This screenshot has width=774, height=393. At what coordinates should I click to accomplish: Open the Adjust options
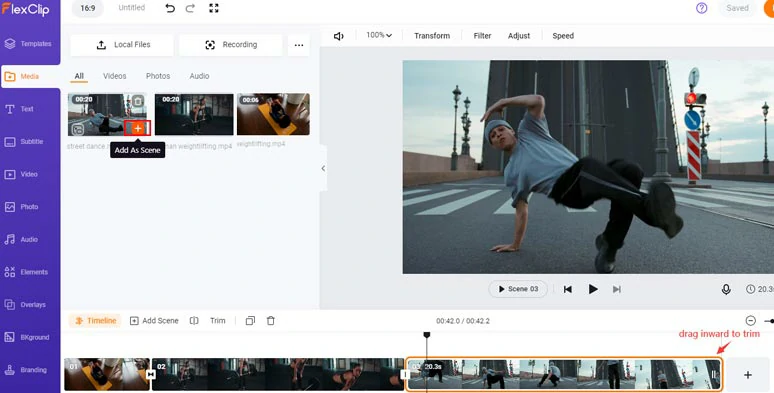(519, 36)
